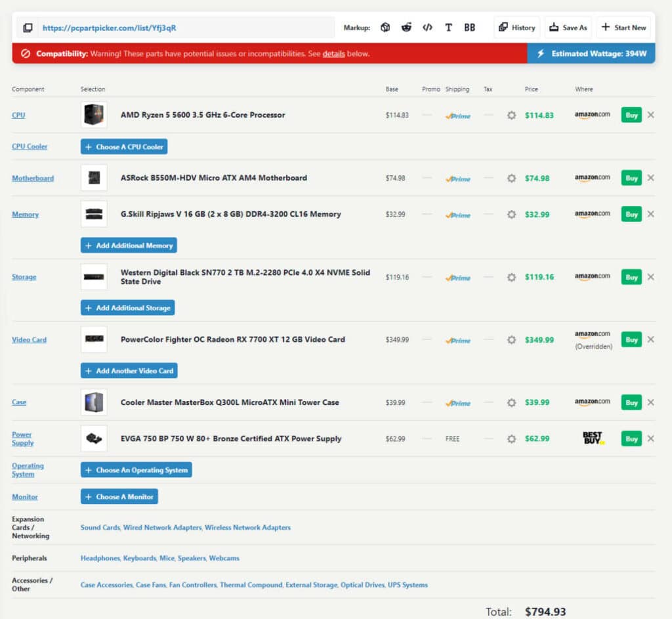Click Add Another Video Card button

point(129,371)
